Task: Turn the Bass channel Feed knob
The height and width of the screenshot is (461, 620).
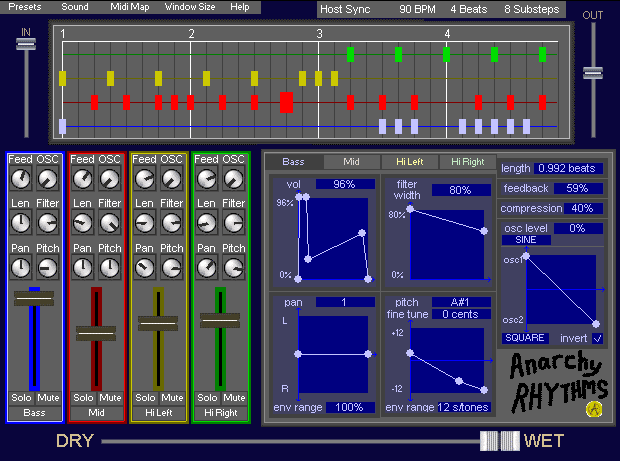Action: pos(21,179)
